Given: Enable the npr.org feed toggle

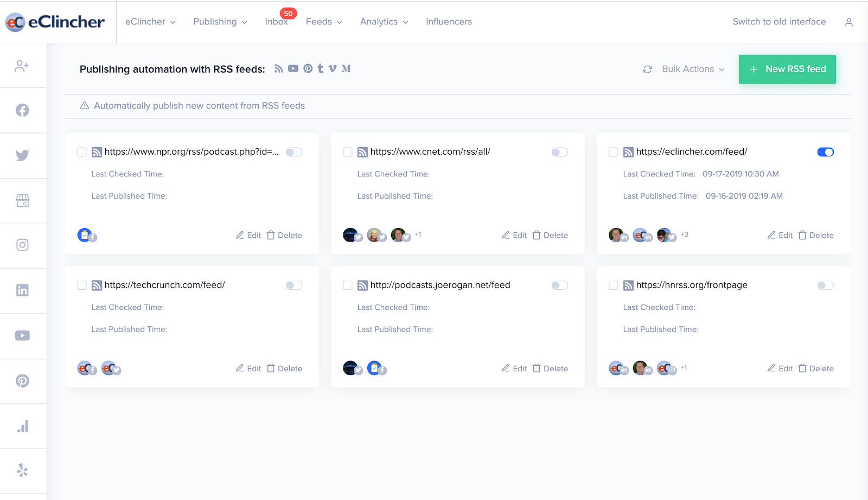Looking at the screenshot, I should point(294,152).
